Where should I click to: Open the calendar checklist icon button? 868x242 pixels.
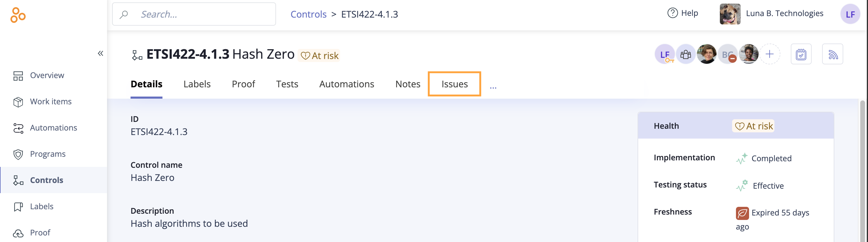pyautogui.click(x=801, y=54)
